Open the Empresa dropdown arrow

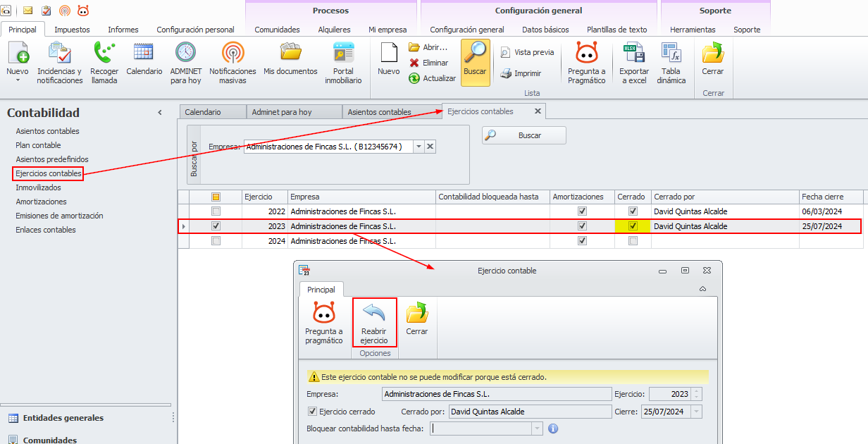click(418, 147)
